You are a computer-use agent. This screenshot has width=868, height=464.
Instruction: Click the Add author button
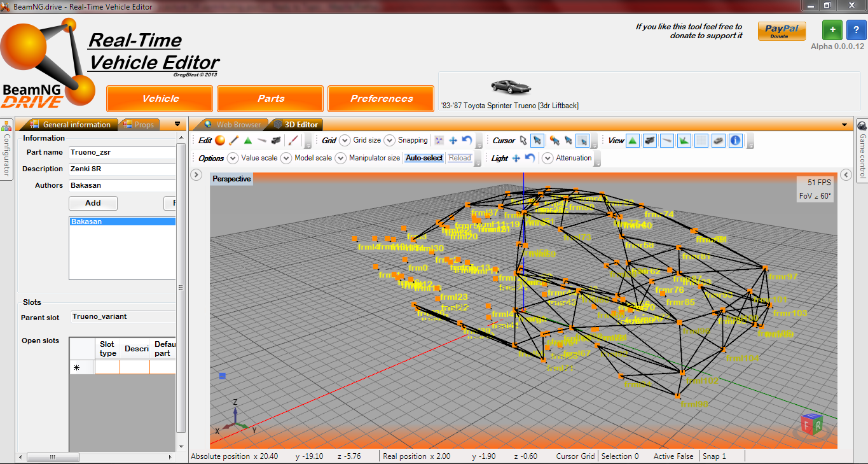[93, 203]
